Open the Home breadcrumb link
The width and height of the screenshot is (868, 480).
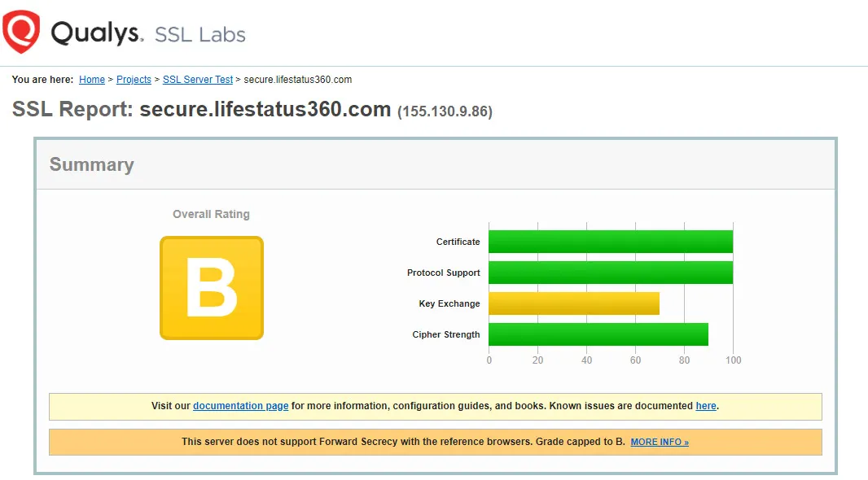pos(92,80)
